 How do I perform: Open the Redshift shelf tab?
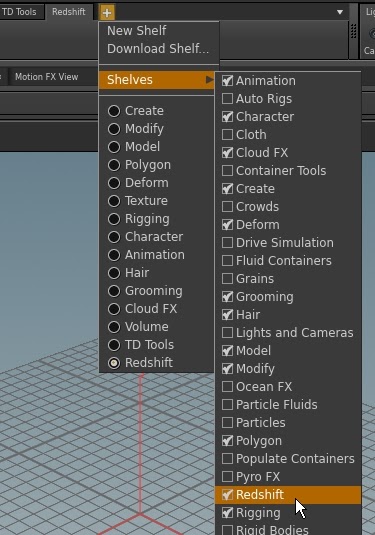coord(69,12)
